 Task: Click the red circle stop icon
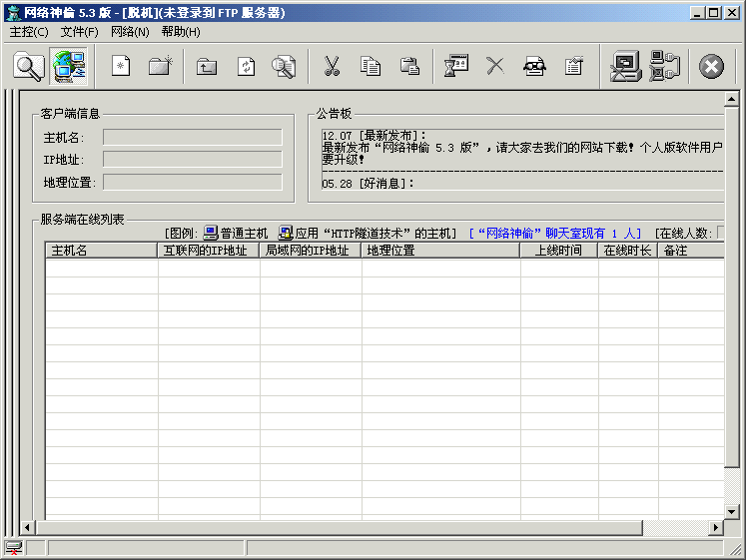point(711,67)
